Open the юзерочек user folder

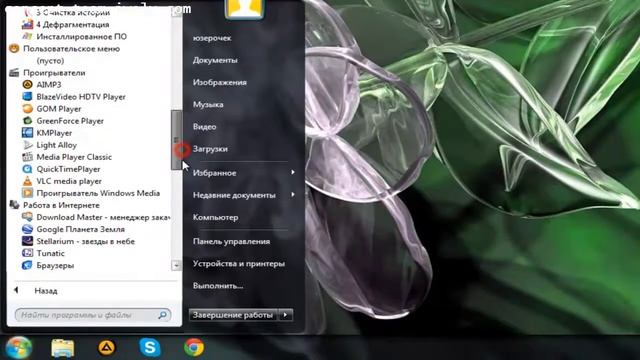click(212, 38)
